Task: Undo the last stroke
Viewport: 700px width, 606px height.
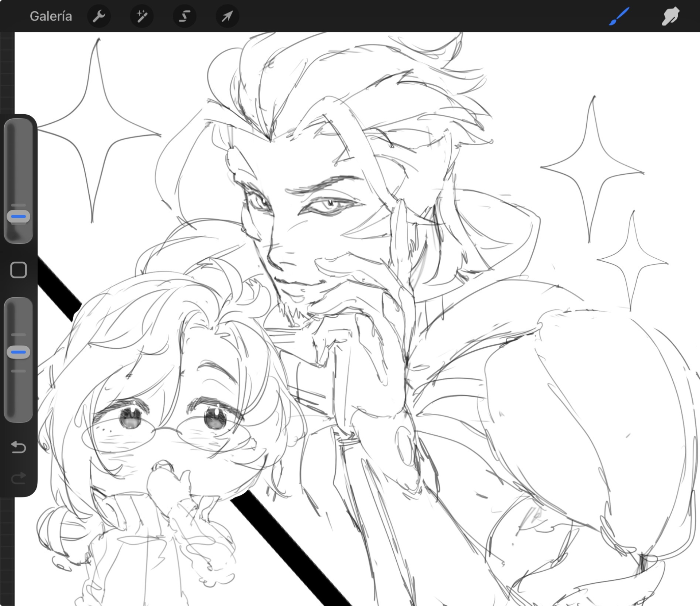Action: coord(18,447)
